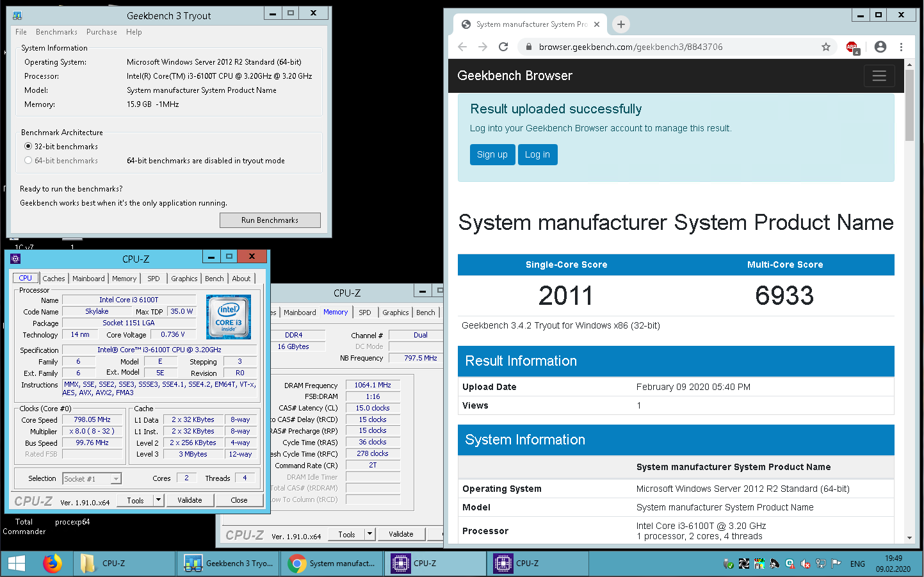Click the Tools button in front CPU-Z
Viewport: 924px width, 577px height.
pyautogui.click(x=135, y=500)
